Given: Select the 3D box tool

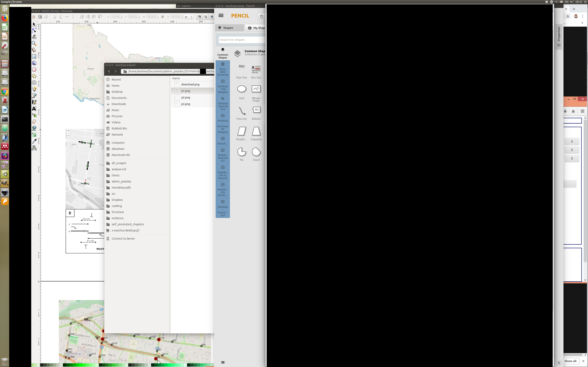Looking at the screenshot, I should pyautogui.click(x=34, y=63).
